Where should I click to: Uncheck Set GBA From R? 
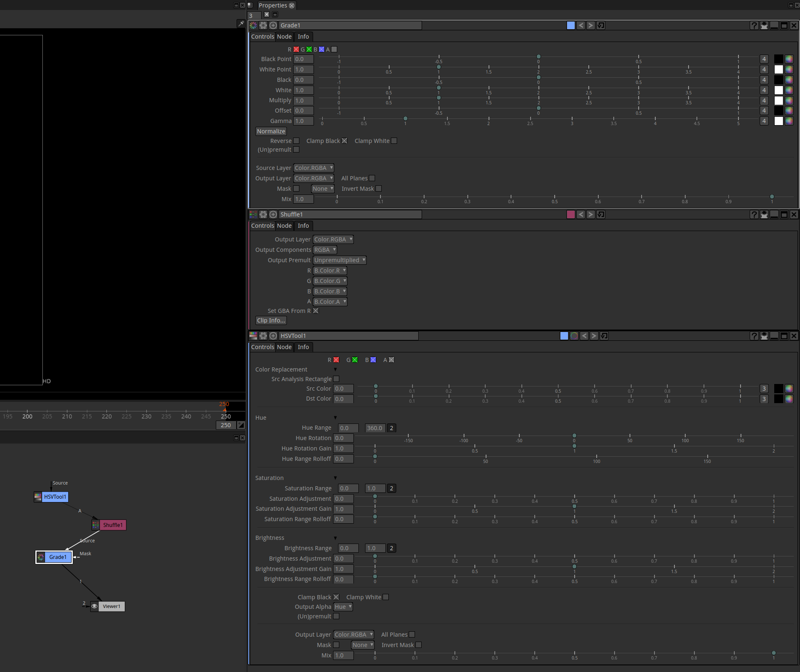pos(316,311)
